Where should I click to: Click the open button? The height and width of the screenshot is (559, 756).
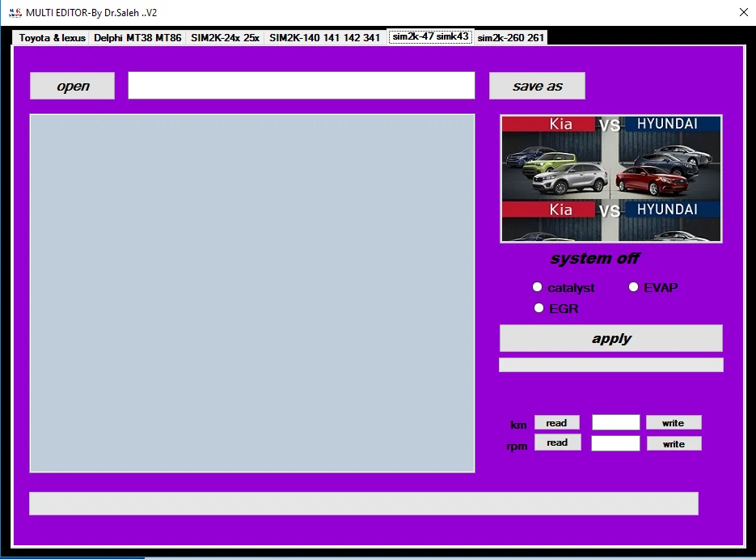(x=72, y=86)
